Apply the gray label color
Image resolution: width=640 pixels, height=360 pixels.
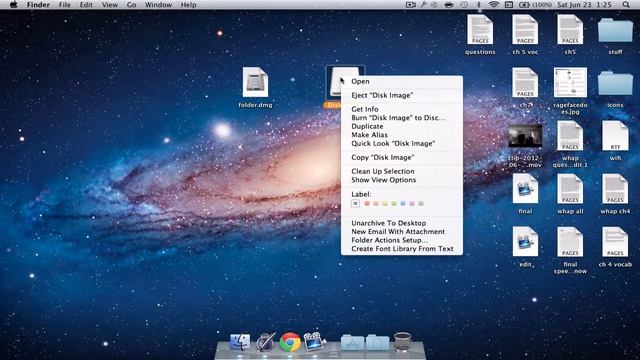[x=421, y=203]
